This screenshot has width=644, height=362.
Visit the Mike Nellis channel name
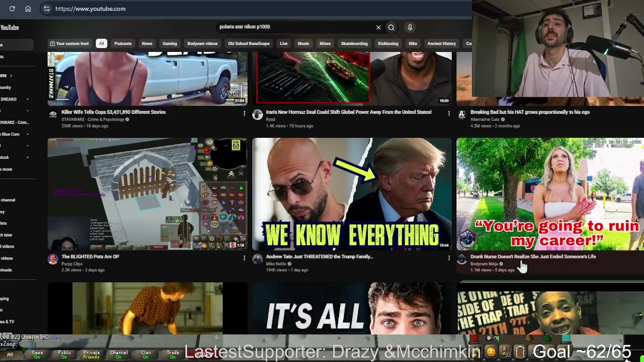(276, 264)
